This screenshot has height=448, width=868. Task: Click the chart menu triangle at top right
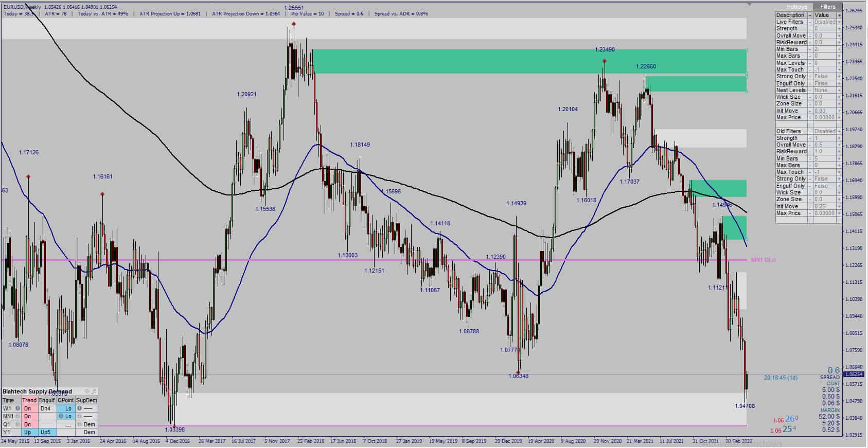tap(749, 4)
